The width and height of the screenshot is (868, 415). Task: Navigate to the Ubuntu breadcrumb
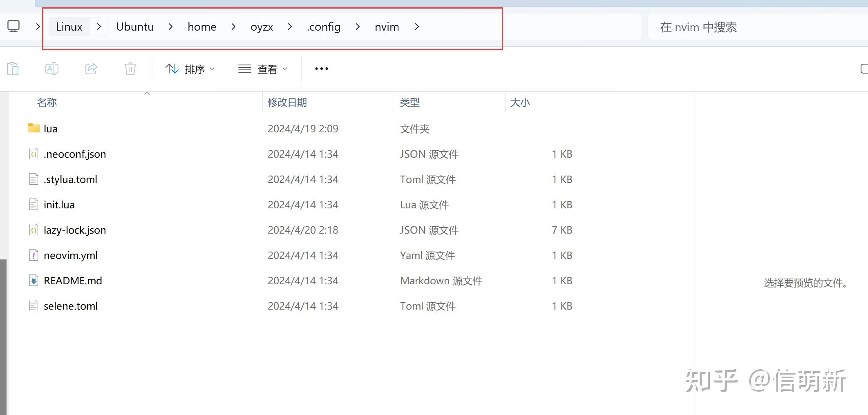point(135,27)
